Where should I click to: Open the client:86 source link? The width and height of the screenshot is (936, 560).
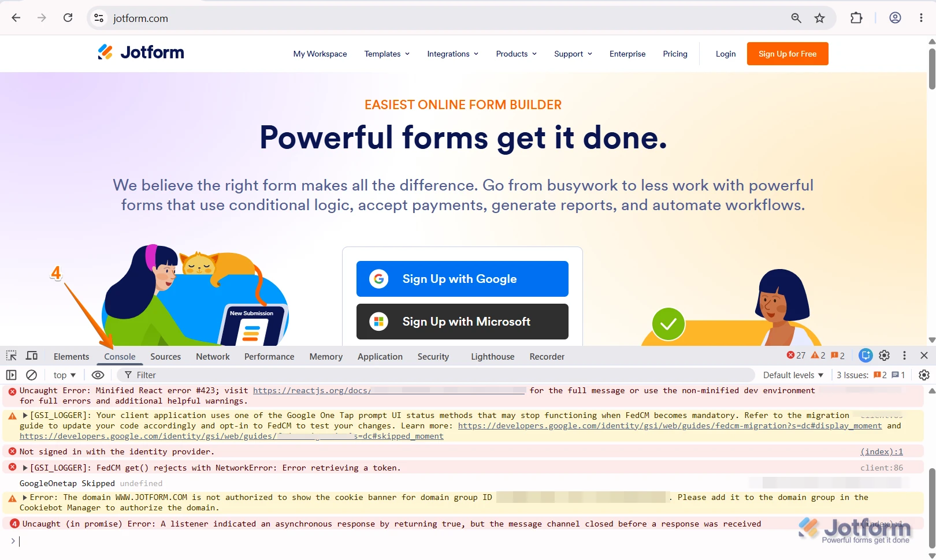pos(882,468)
